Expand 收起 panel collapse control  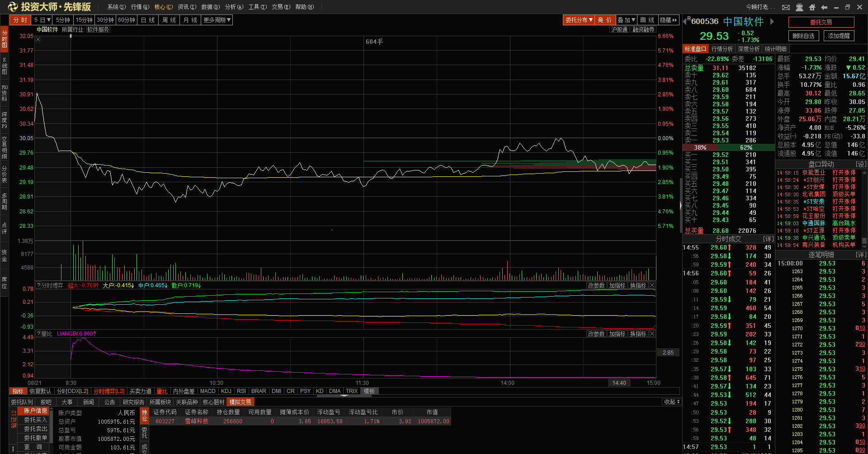pos(672,402)
